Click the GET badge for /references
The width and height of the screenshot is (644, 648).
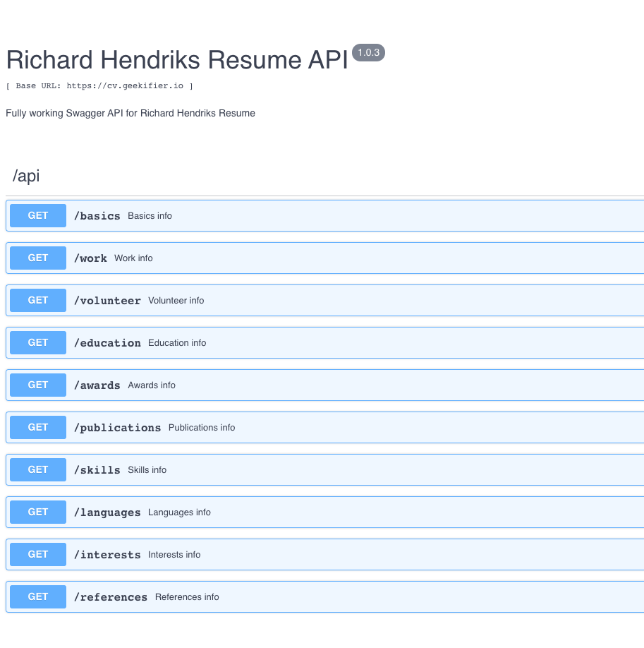click(38, 596)
